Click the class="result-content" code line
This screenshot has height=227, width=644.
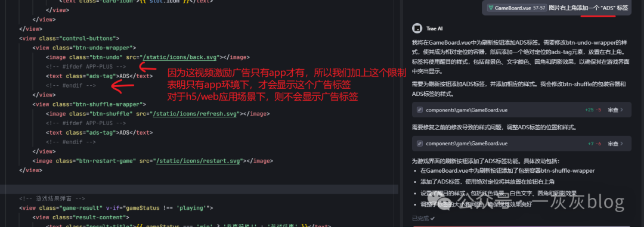[x=81, y=217]
